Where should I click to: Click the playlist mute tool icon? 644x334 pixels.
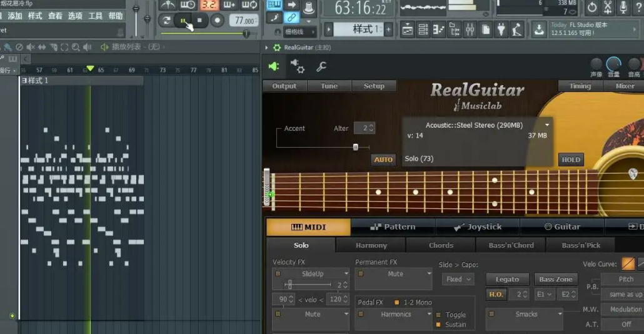point(31,48)
